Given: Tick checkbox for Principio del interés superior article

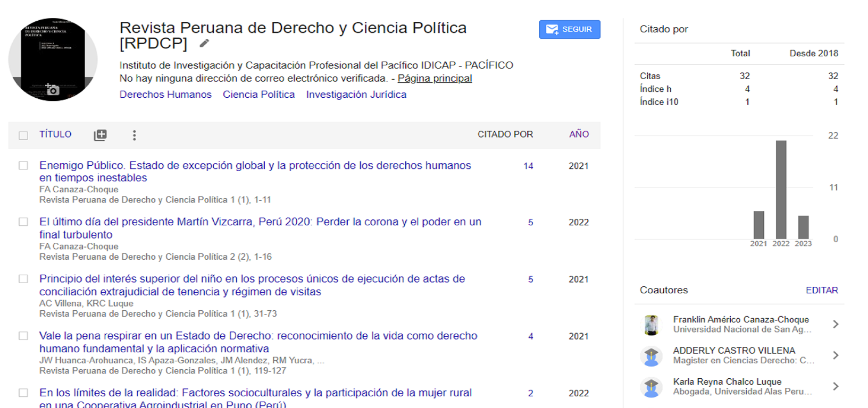Looking at the screenshot, I should click(x=23, y=279).
